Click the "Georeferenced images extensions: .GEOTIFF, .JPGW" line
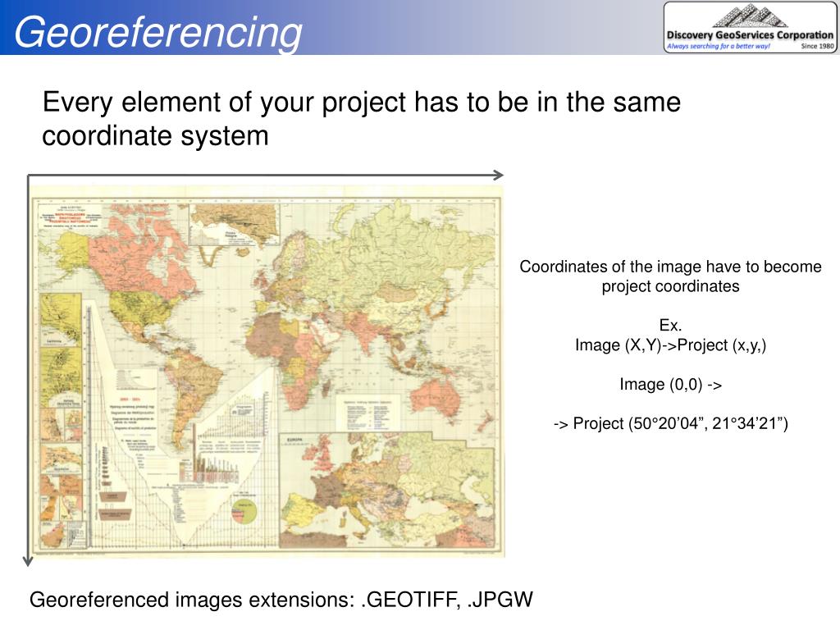 click(281, 600)
